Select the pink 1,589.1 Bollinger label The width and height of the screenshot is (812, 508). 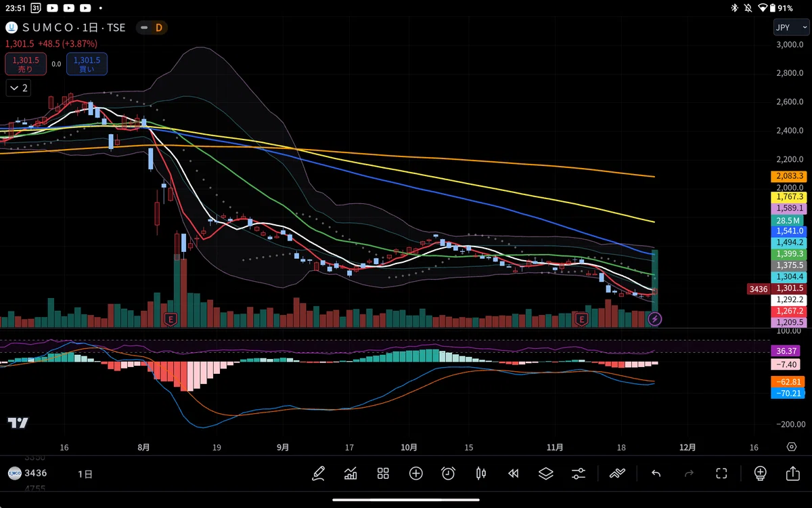pyautogui.click(x=790, y=208)
